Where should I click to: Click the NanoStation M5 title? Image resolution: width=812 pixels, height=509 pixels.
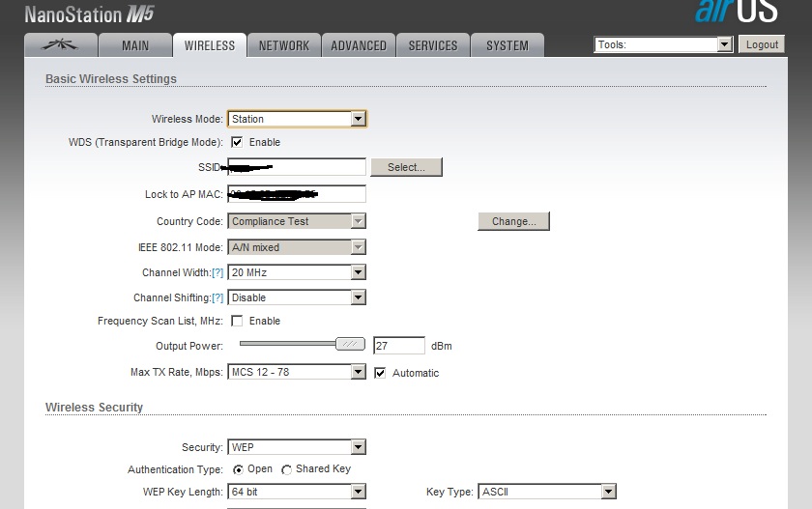pos(89,14)
